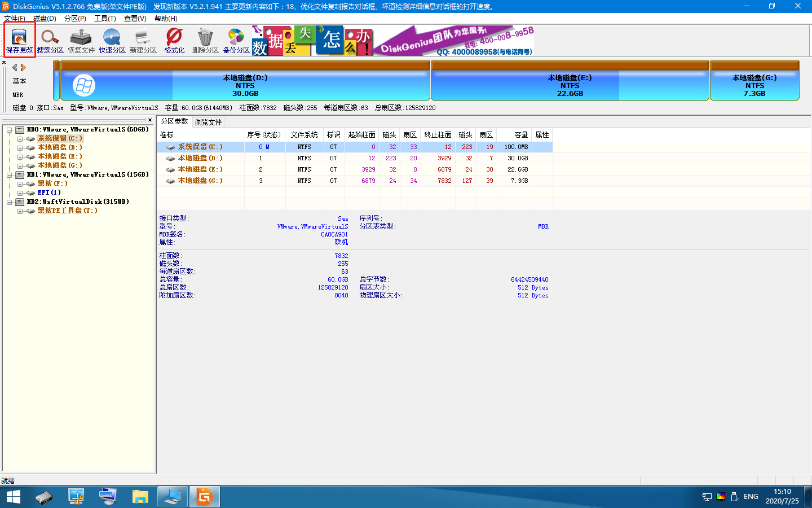Viewport: 812px width, 508px height.
Task: Open the 备份分区 backup partition tool
Action: point(236,41)
